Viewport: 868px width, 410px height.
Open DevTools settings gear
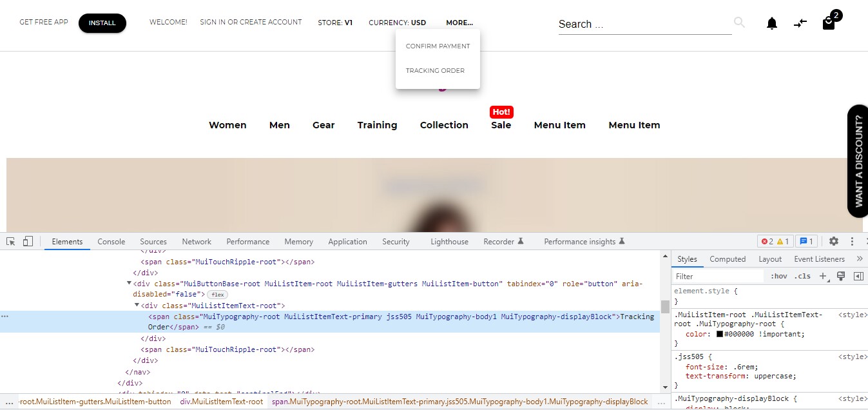[x=834, y=240]
